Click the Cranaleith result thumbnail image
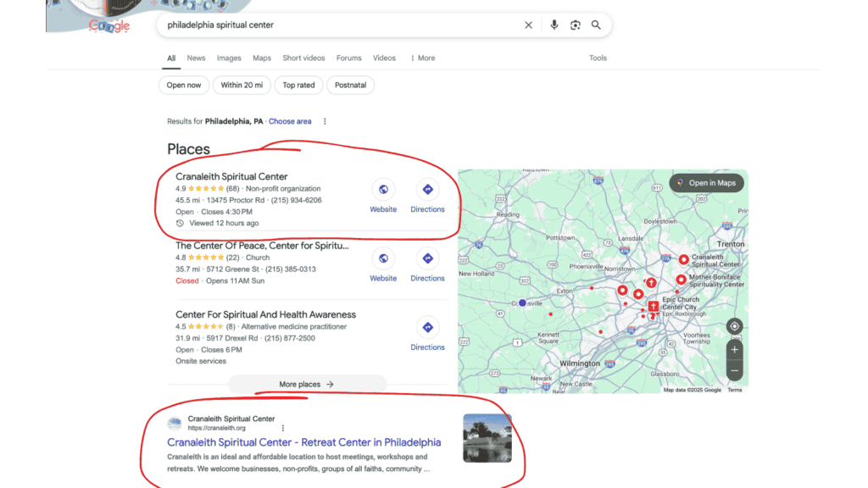This screenshot has height=488, width=868. [x=487, y=438]
